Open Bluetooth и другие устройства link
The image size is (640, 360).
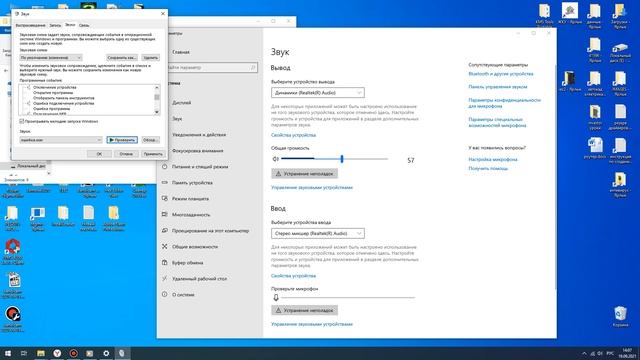click(x=501, y=74)
